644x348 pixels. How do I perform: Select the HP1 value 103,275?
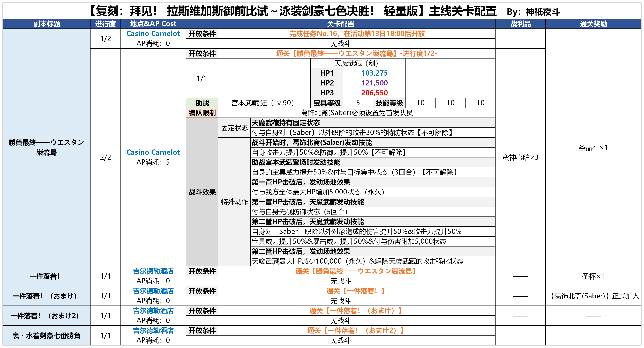click(374, 73)
